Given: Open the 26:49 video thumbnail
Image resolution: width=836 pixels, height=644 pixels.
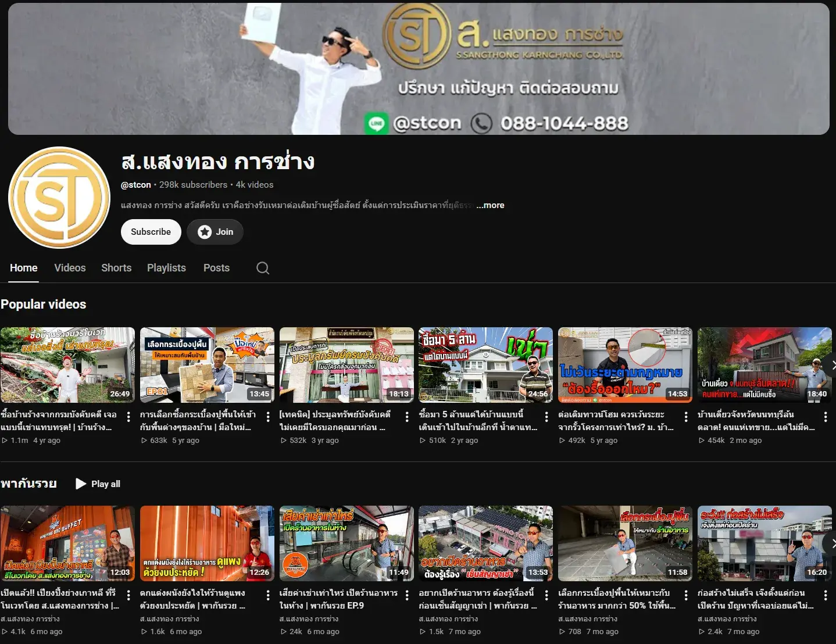Looking at the screenshot, I should coord(67,365).
